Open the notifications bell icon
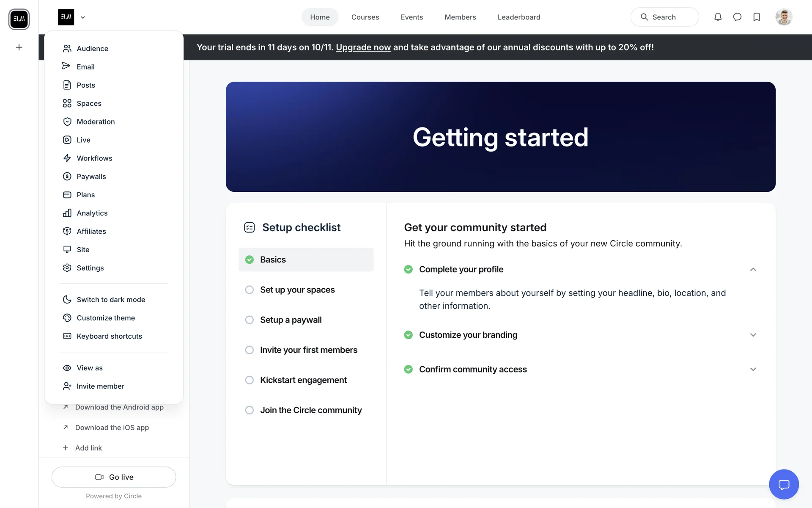 coord(718,17)
